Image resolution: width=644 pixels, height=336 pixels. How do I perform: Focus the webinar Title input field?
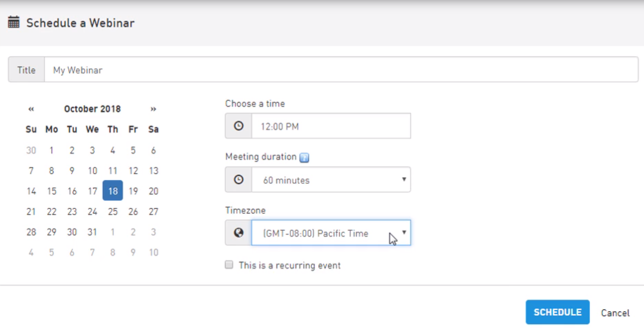(x=341, y=70)
